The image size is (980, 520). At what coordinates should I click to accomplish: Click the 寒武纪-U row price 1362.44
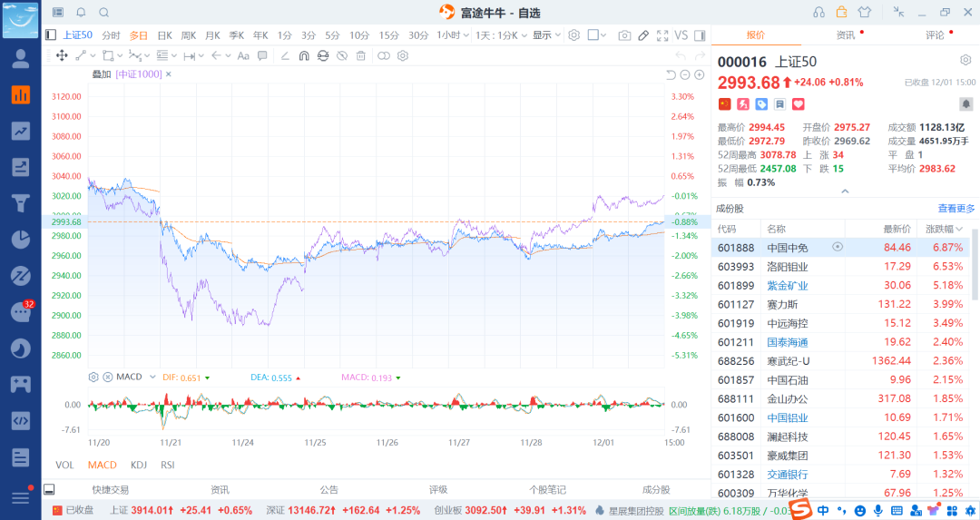(x=891, y=361)
